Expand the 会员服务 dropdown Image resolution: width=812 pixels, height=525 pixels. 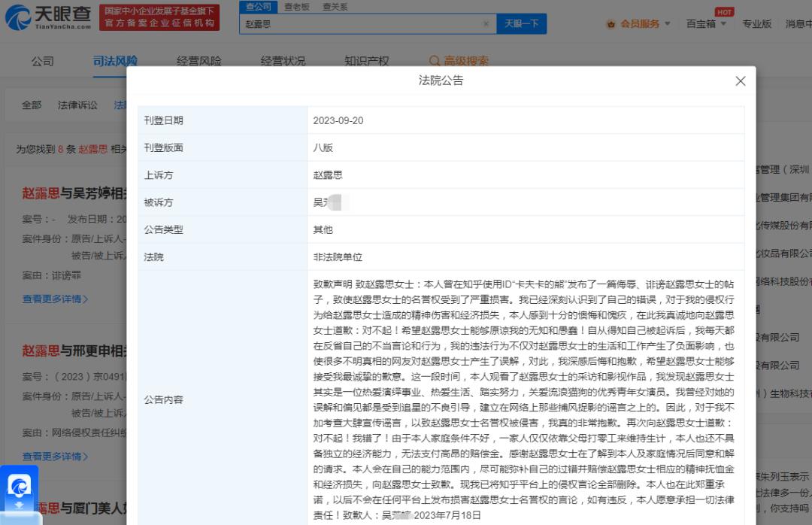tap(666, 24)
